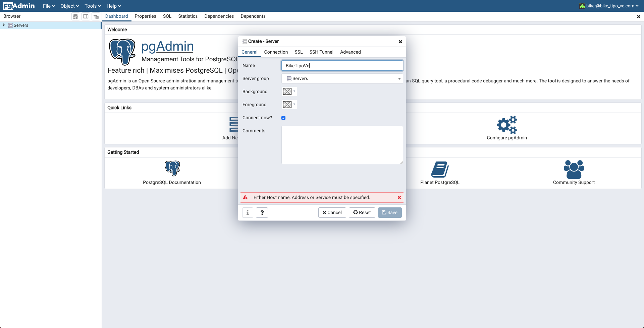
Task: Click the PostgreSQL Documentation elephant icon
Action: tap(172, 168)
